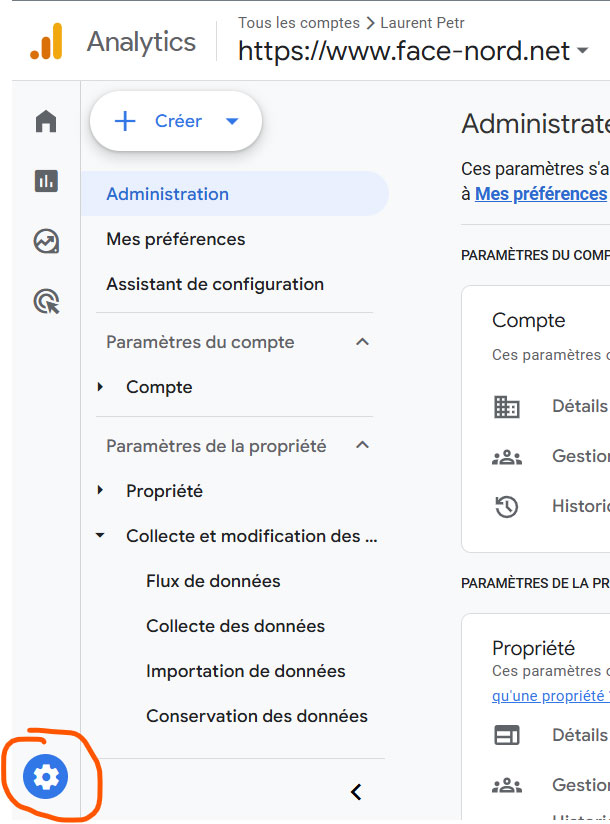Screen dimensions: 610x824
Task: Open the Flux de données page
Action: coord(213,581)
